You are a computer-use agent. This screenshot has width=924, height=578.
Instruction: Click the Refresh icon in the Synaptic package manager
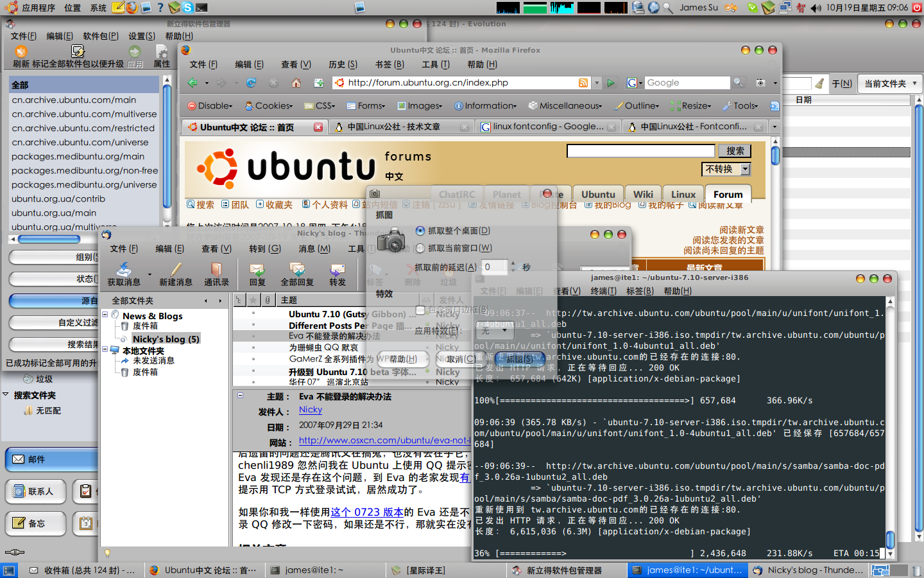(x=21, y=51)
